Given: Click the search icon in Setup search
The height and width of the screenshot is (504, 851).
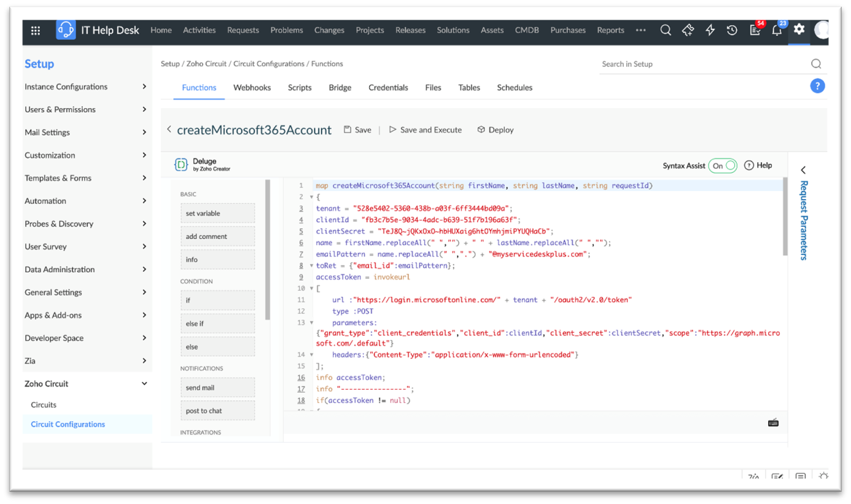Looking at the screenshot, I should 816,64.
